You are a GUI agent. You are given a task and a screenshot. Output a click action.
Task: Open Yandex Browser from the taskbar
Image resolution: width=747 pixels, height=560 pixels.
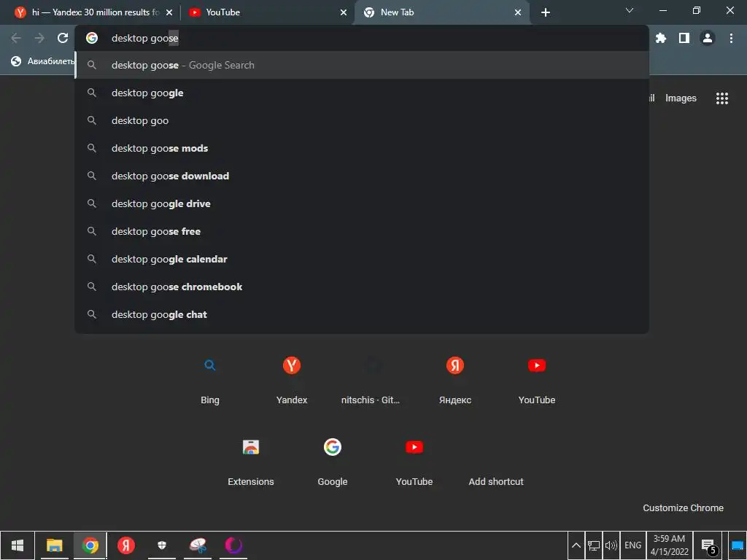[126, 545]
